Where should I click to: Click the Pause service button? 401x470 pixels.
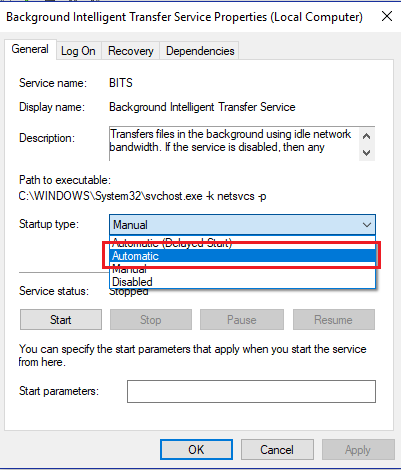click(242, 320)
